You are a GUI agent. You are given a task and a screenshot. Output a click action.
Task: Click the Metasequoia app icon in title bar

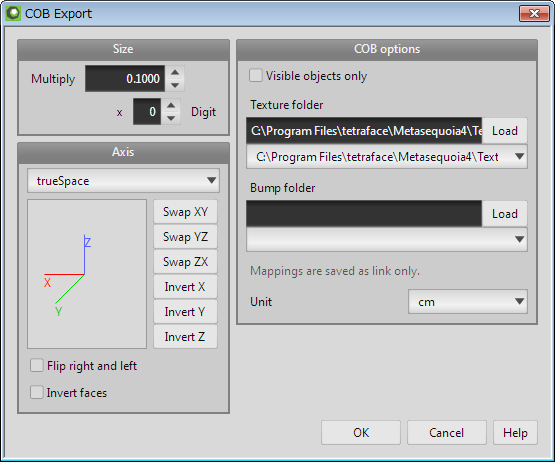[x=13, y=13]
